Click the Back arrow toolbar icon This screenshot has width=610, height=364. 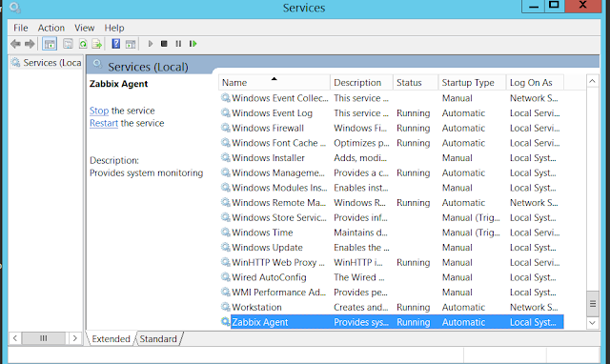coord(15,44)
